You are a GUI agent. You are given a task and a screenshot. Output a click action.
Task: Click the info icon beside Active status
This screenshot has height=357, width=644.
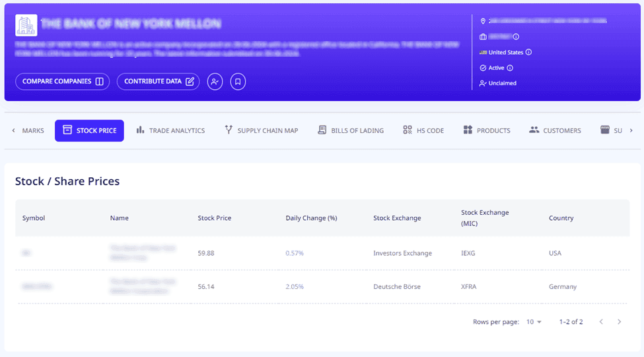pyautogui.click(x=510, y=68)
